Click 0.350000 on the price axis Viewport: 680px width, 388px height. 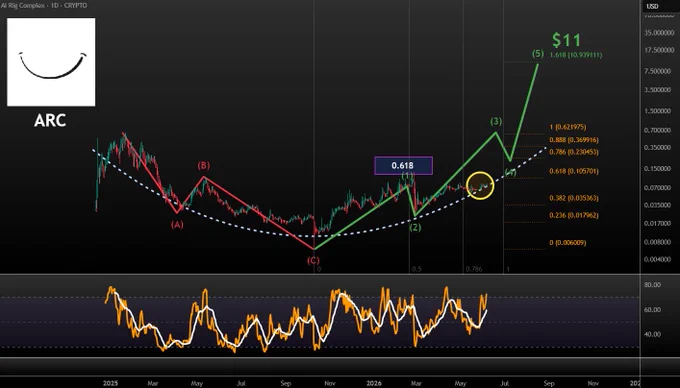click(657, 148)
